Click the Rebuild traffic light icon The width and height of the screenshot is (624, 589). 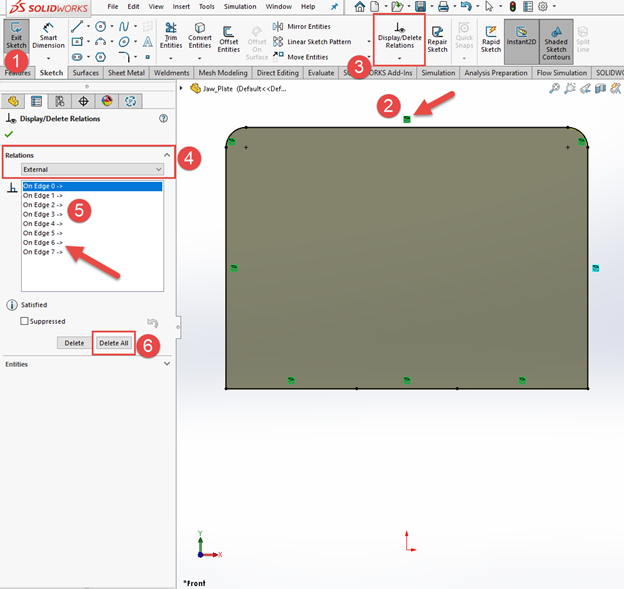pyautogui.click(x=513, y=6)
